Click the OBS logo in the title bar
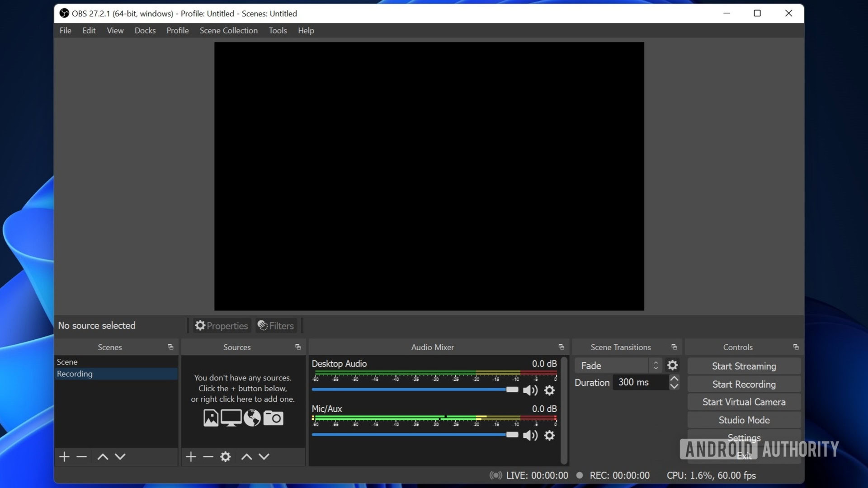 coord(64,14)
